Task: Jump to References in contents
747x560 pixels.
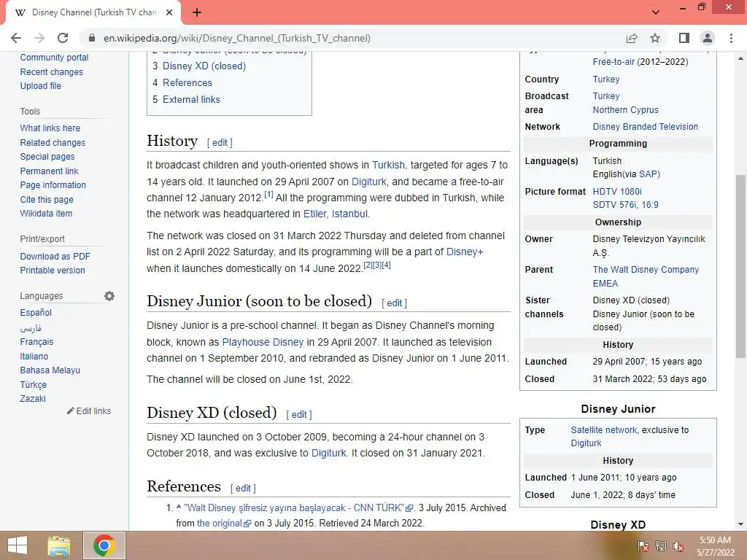Action: tap(187, 83)
